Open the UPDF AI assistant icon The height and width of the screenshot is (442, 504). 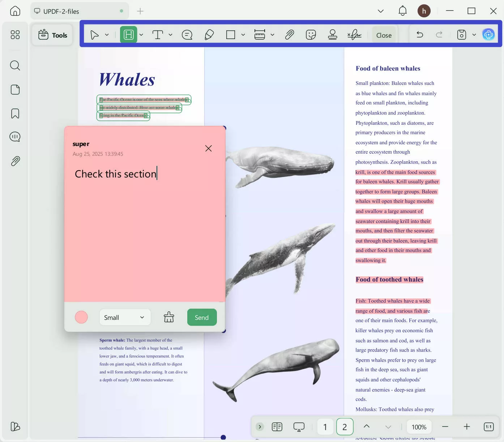click(488, 35)
